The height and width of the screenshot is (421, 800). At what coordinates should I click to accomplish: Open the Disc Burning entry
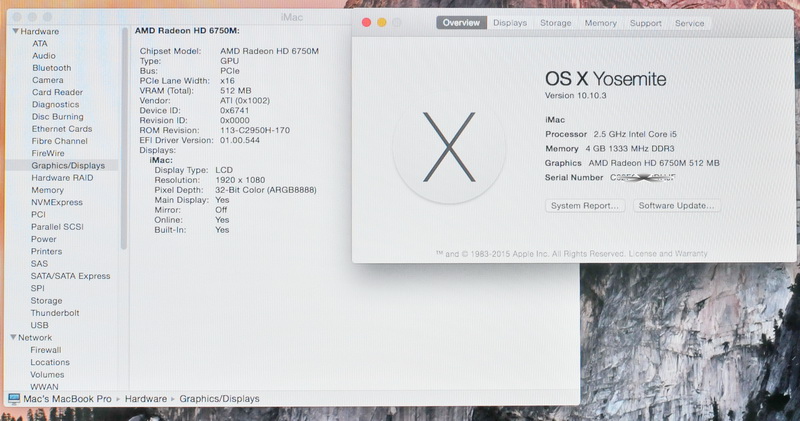point(57,117)
